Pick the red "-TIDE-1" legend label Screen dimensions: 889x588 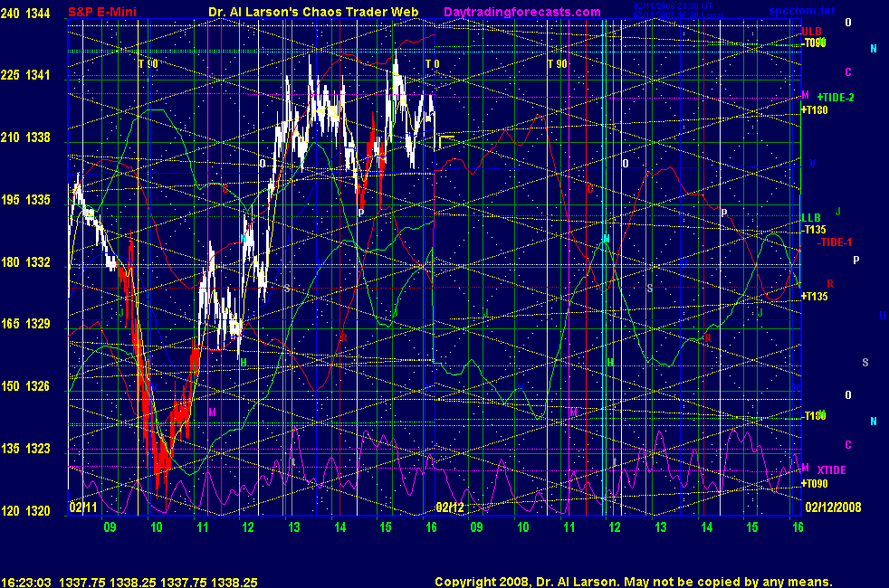tap(834, 242)
